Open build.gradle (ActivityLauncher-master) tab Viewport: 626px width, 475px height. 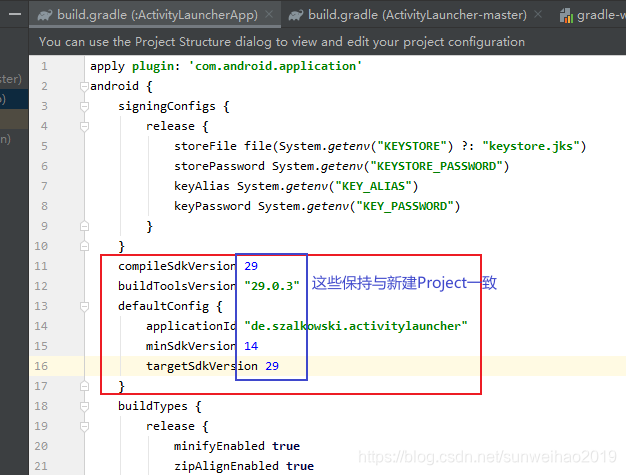coord(417,15)
